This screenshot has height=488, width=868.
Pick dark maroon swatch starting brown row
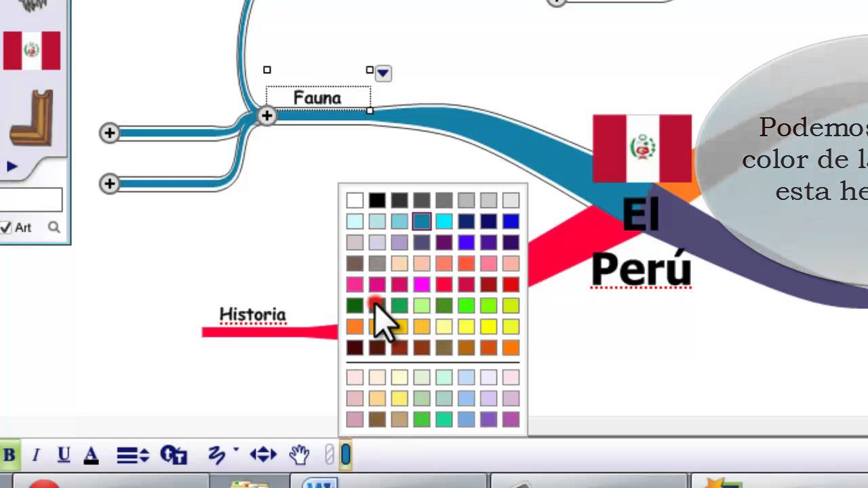(355, 348)
